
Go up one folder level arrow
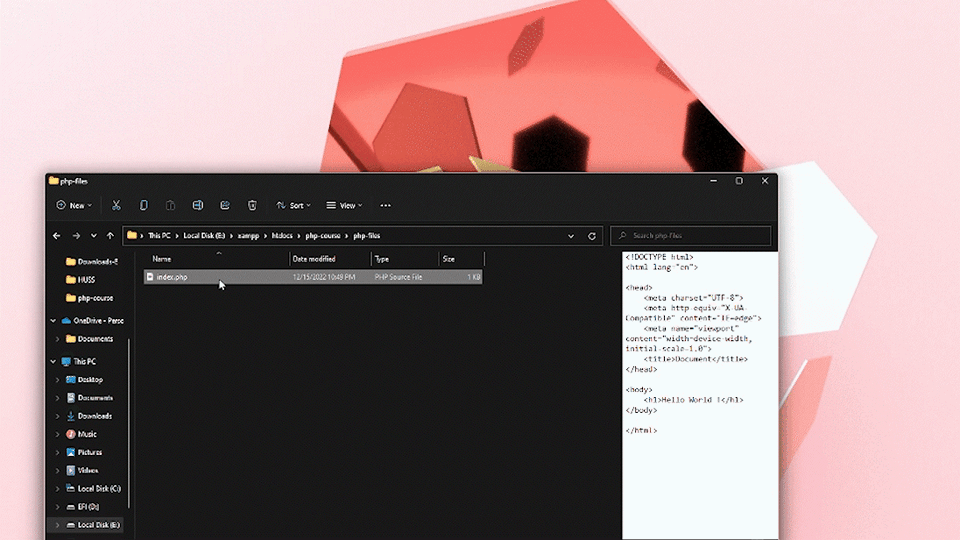coord(110,236)
